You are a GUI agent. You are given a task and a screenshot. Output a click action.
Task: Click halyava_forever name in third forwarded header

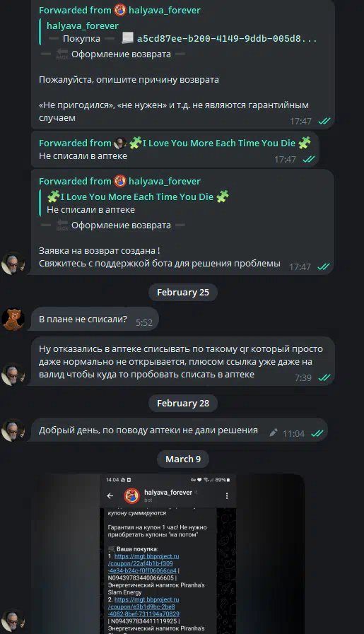point(164,181)
